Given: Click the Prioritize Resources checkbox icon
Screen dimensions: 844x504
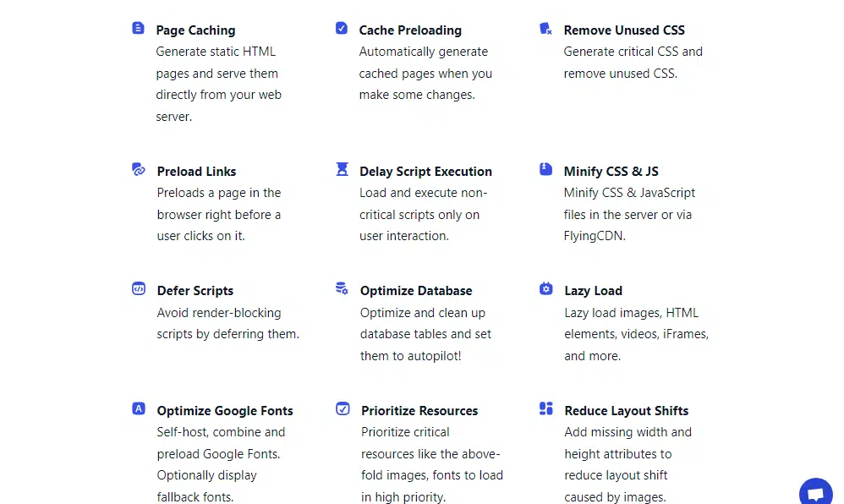Looking at the screenshot, I should click(x=343, y=408).
